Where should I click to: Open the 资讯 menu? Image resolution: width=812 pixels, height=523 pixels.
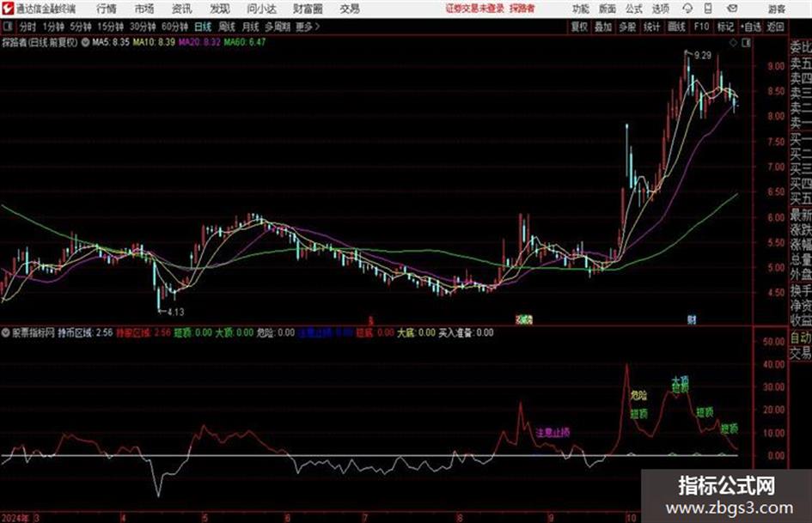(x=182, y=9)
